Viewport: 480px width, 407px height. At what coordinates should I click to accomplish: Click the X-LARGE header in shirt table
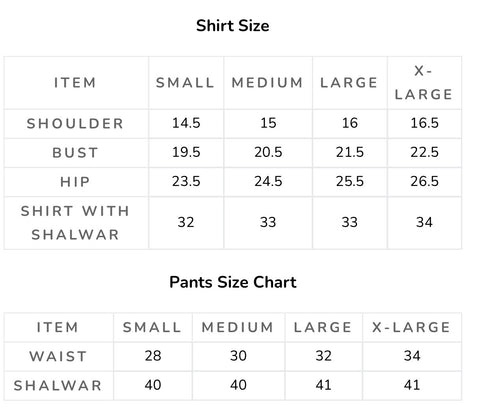[x=424, y=83]
